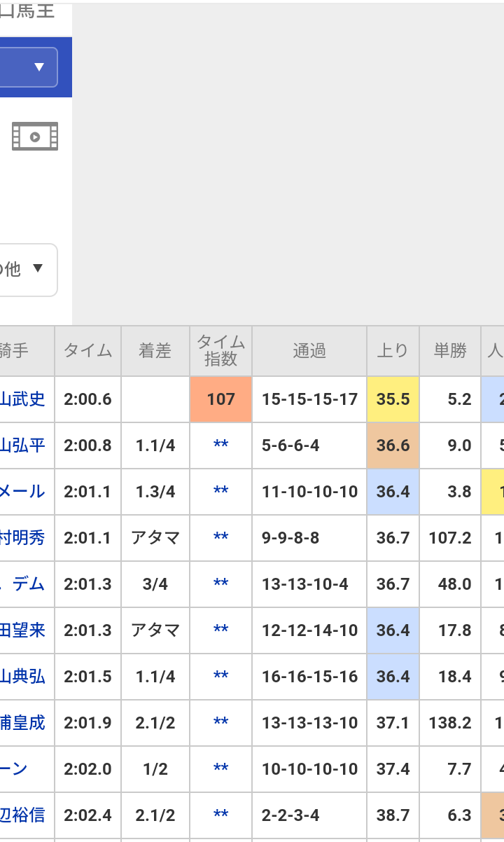Click the 上り column header
Image resolution: width=504 pixels, height=842 pixels.
point(393,351)
